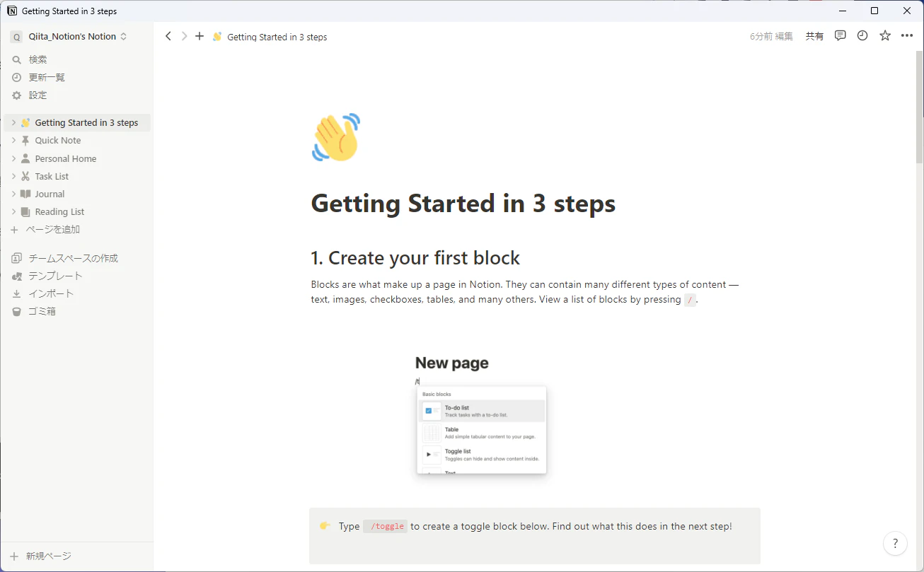Click the person icon next to Personal Home
Viewport: 924px width, 572px height.
tap(25, 158)
